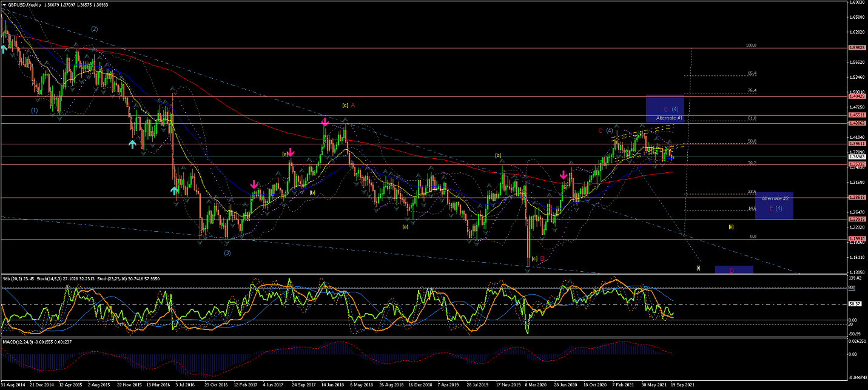Click the yellow [ii] wave label
The width and height of the screenshot is (868, 390).
[732, 227]
